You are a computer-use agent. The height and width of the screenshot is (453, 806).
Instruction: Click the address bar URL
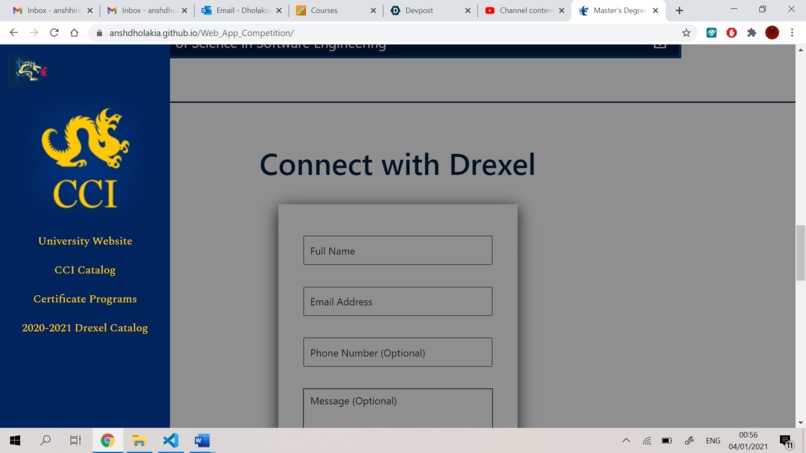pos(201,33)
